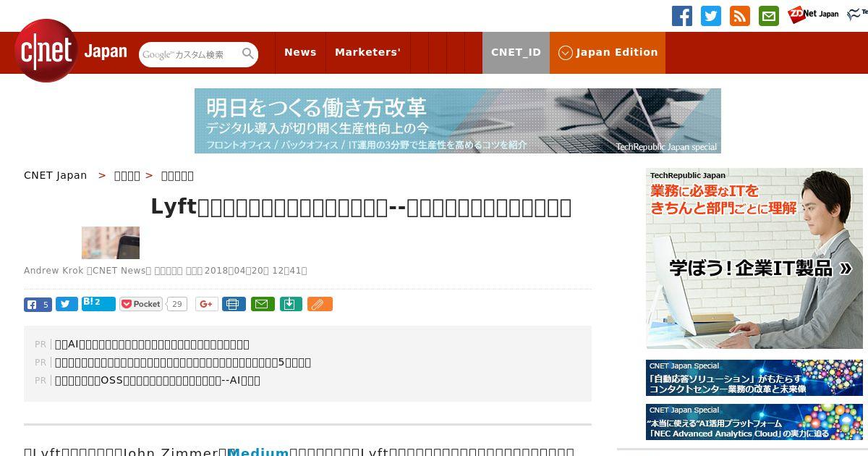The width and height of the screenshot is (868, 456).
Task: Open the green mail newsletter icon in header
Action: pos(769,16)
